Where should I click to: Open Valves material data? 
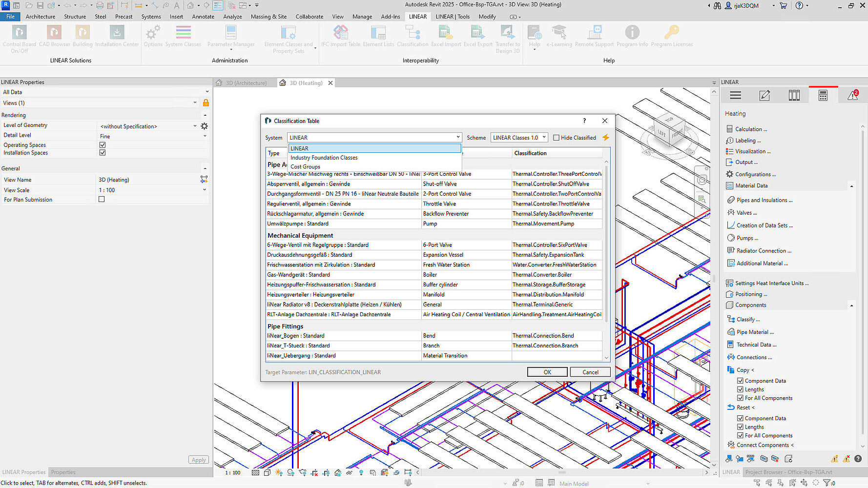tap(746, 213)
